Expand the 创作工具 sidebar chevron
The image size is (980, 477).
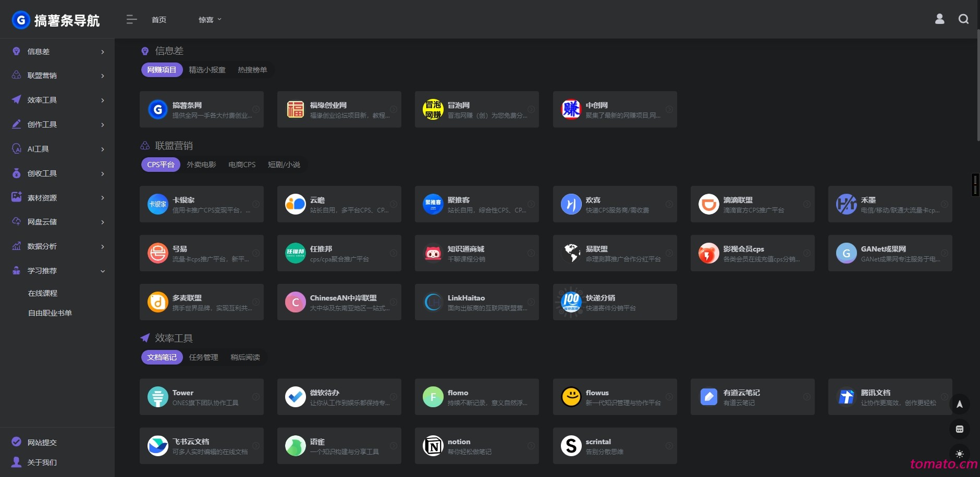(103, 124)
